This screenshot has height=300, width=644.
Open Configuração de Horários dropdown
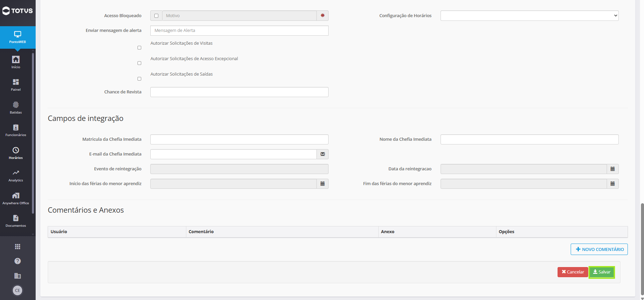[529, 15]
